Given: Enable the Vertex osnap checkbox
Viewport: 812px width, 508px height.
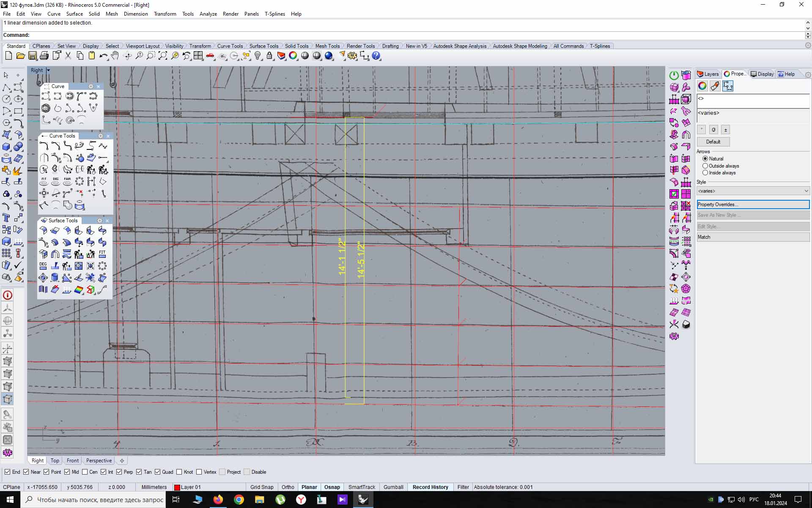Looking at the screenshot, I should coord(199,472).
